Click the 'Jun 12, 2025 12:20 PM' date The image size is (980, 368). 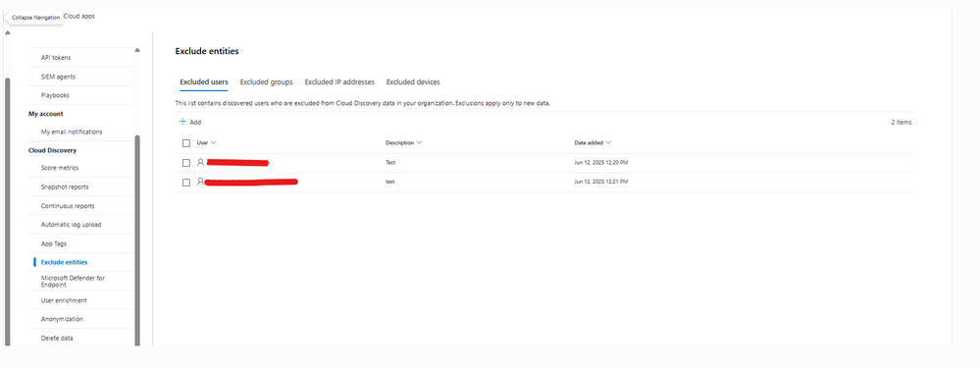point(601,163)
